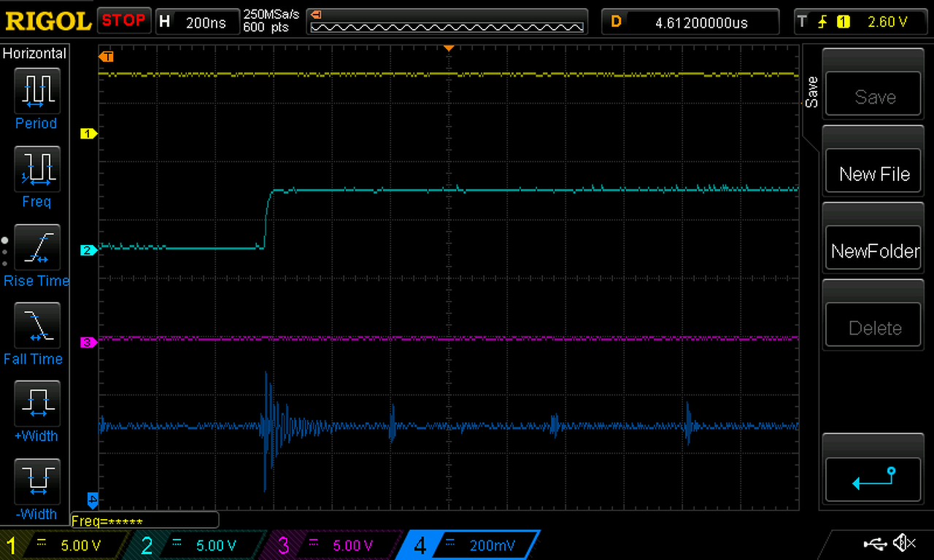This screenshot has height=560, width=934.
Task: Click the back return arrow button
Action: [873, 478]
